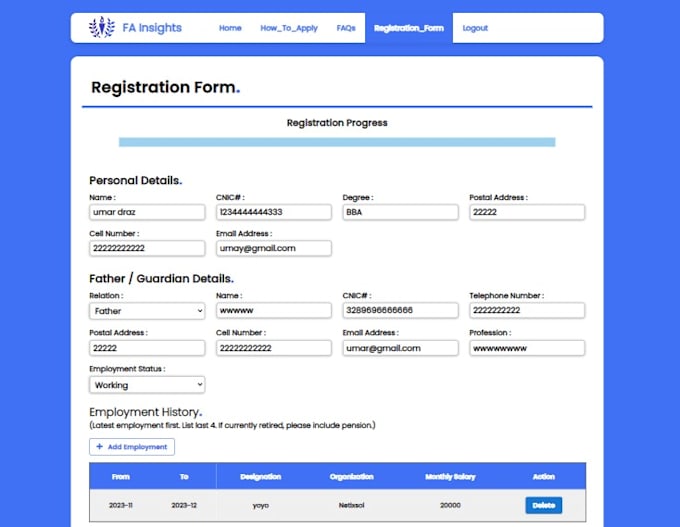Click the guardian Profession input field
This screenshot has height=527, width=680.
coord(526,348)
